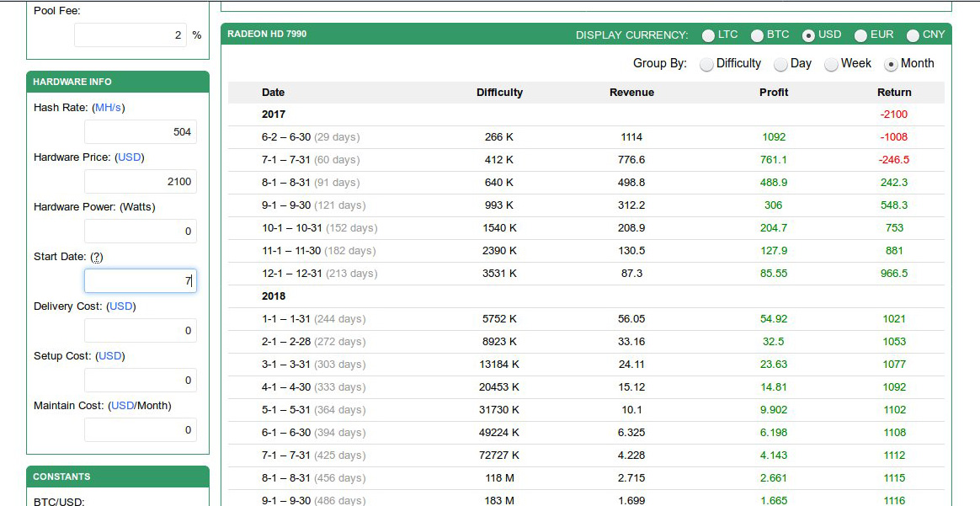Screen dimensions: 980x506
Task: Click the USD link next to Delivery Cost
Action: coord(121,306)
